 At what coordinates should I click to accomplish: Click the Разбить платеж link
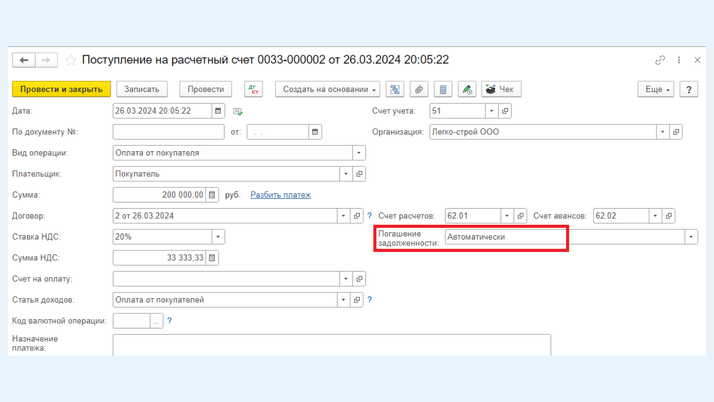pyautogui.click(x=280, y=195)
